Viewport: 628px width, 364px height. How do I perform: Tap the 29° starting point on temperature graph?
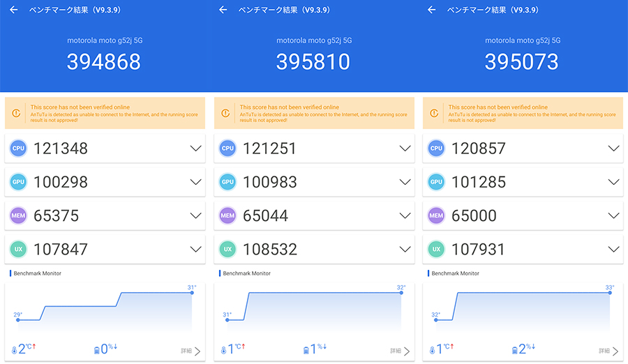[x=18, y=320]
